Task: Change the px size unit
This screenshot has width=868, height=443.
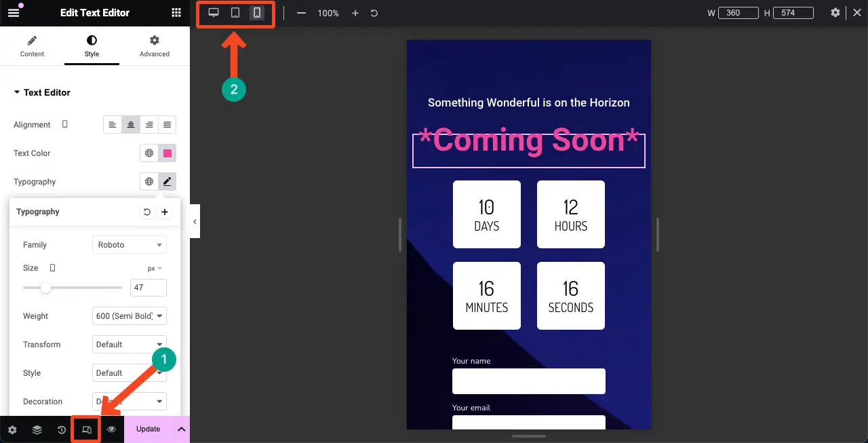Action: [155, 269]
